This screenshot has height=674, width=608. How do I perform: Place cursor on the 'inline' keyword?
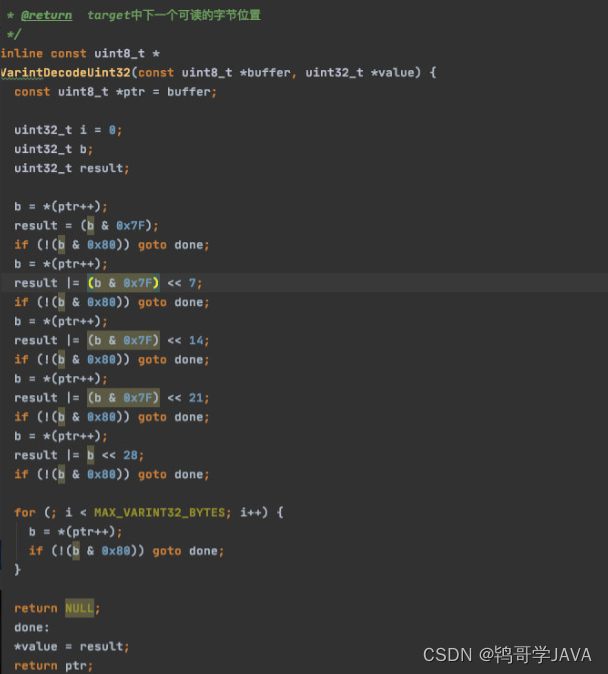(21, 53)
